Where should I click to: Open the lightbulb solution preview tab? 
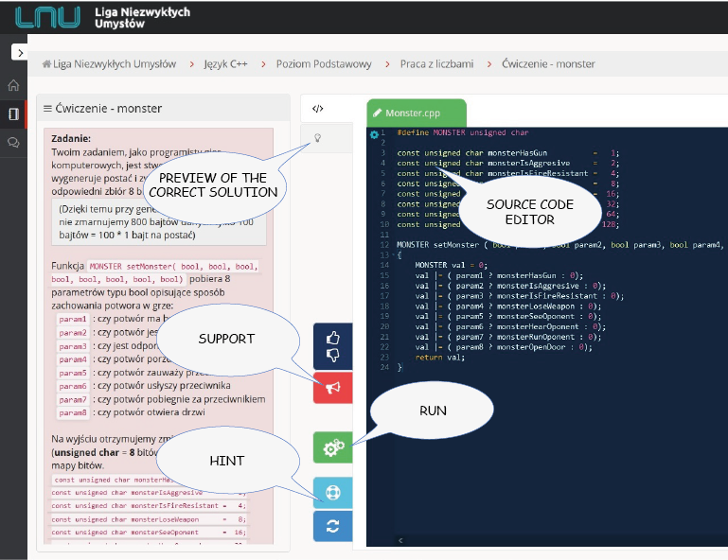click(318, 139)
